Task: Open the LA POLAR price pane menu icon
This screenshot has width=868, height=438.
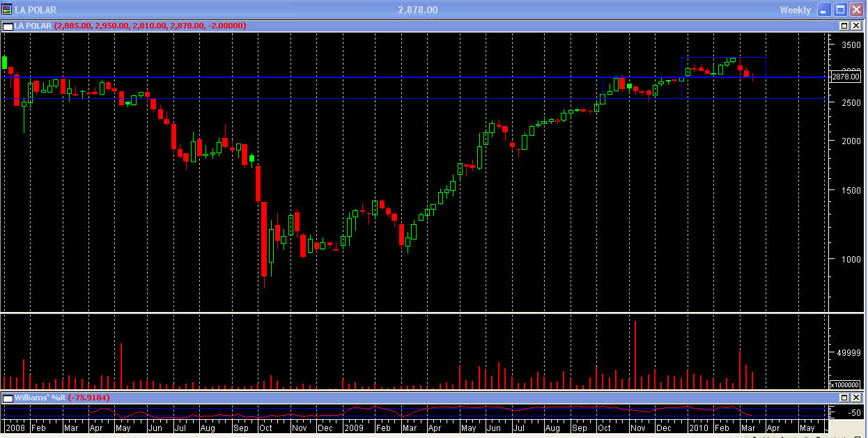Action: tap(8, 26)
